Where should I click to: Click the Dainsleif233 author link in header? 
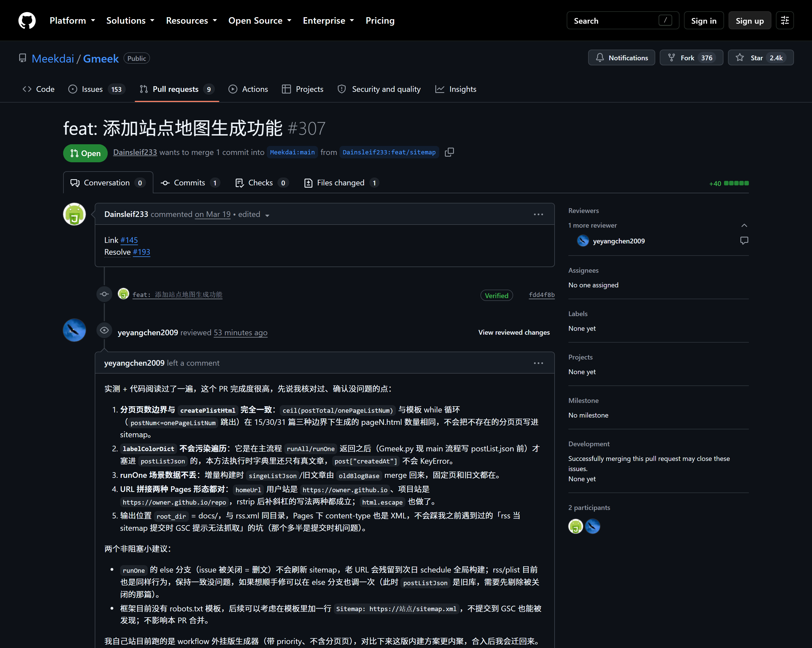[x=135, y=152]
